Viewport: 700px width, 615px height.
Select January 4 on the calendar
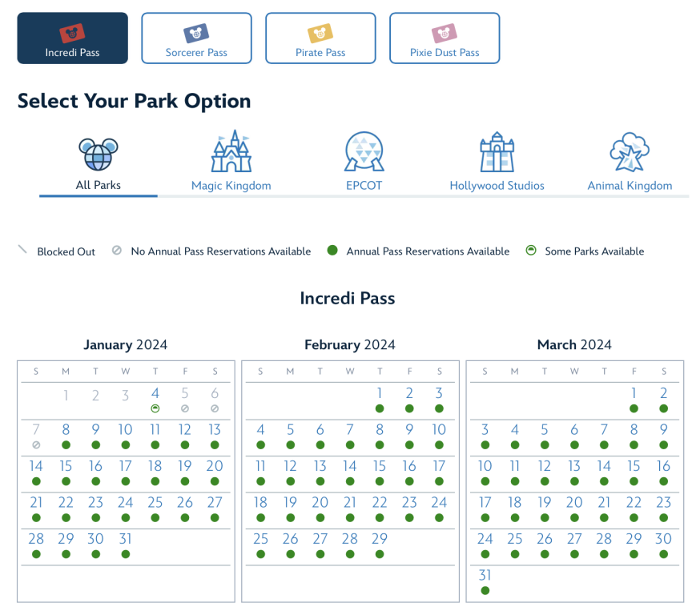[155, 393]
